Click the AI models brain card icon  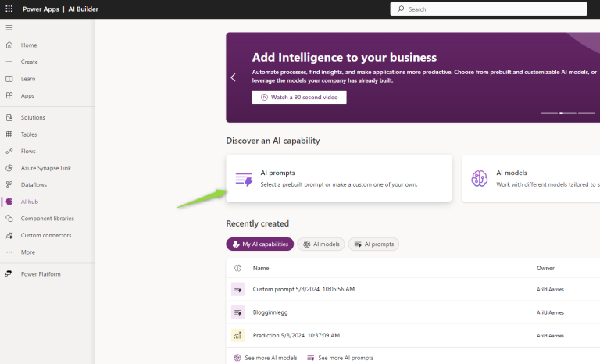(479, 178)
